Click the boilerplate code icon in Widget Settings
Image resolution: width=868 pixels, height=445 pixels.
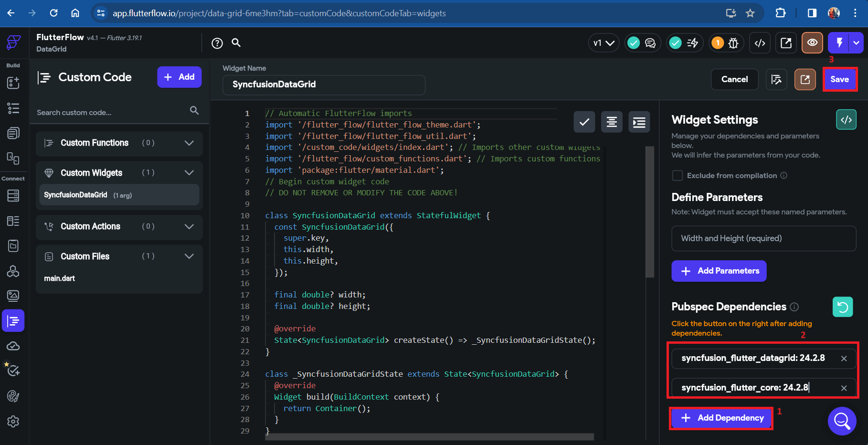click(x=847, y=120)
